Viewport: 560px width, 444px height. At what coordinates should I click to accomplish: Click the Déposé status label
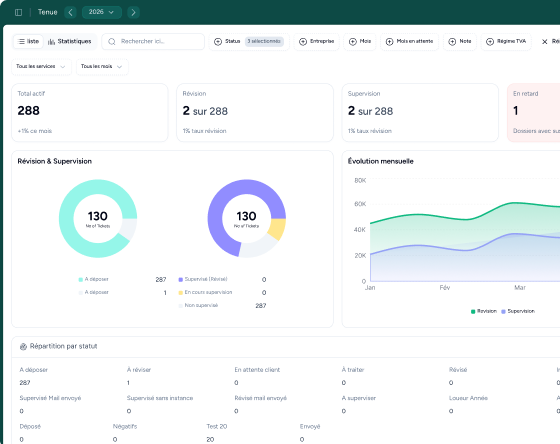pos(30,426)
